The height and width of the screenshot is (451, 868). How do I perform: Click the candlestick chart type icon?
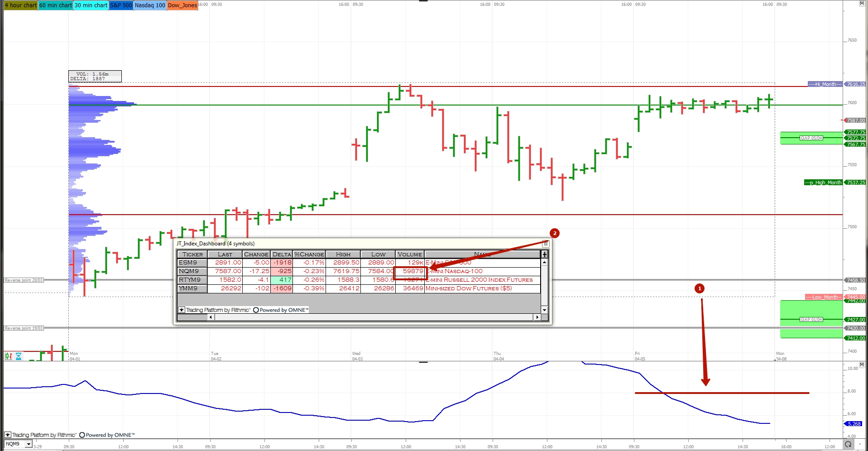point(8,356)
